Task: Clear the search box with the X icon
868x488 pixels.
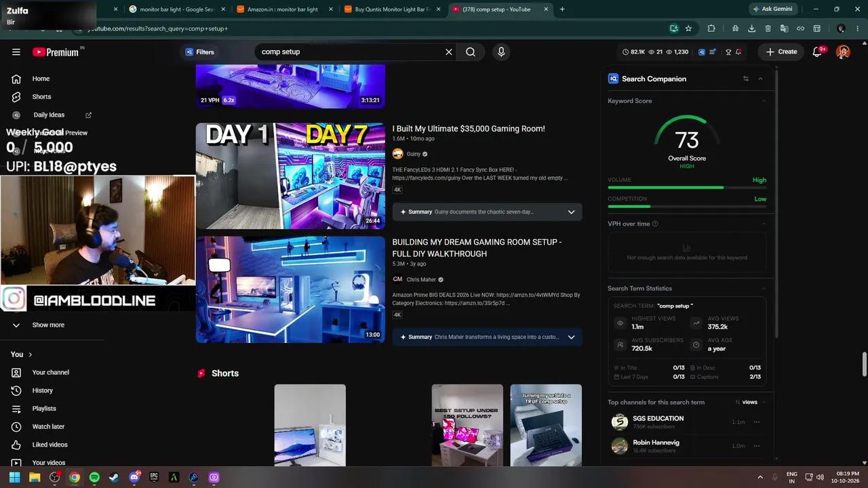Action: (448, 52)
